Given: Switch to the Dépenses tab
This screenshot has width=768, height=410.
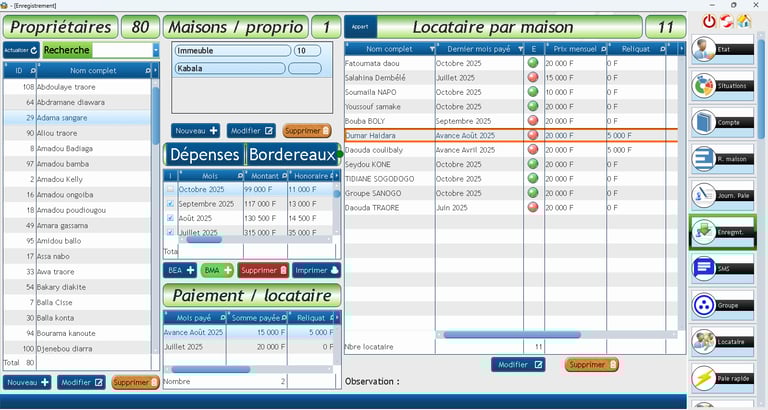Looking at the screenshot, I should [204, 155].
